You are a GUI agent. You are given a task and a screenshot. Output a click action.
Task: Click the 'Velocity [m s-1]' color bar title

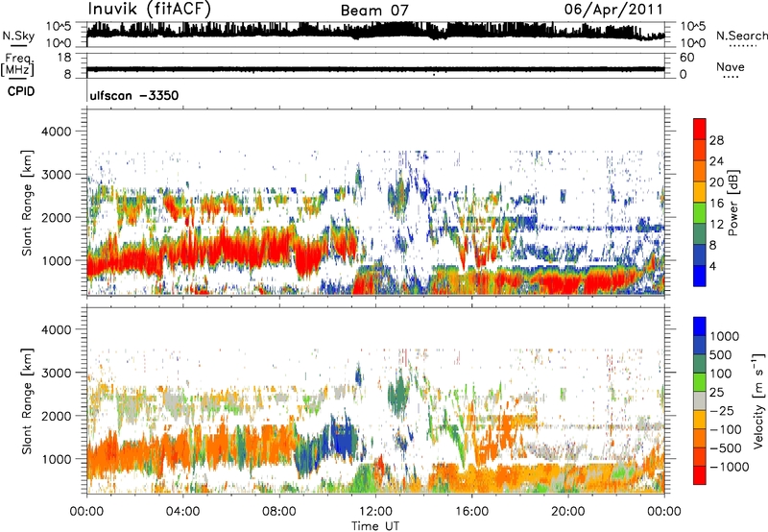tap(758, 400)
